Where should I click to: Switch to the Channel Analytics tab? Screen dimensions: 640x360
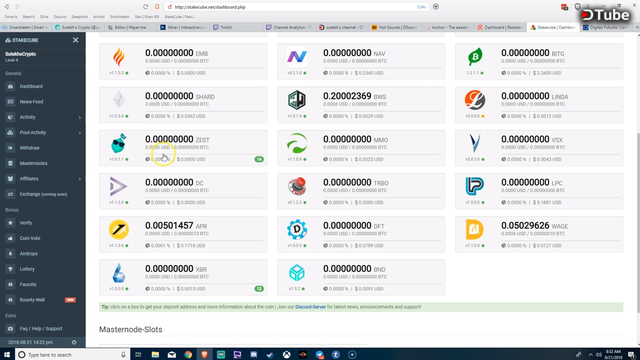(x=289, y=27)
